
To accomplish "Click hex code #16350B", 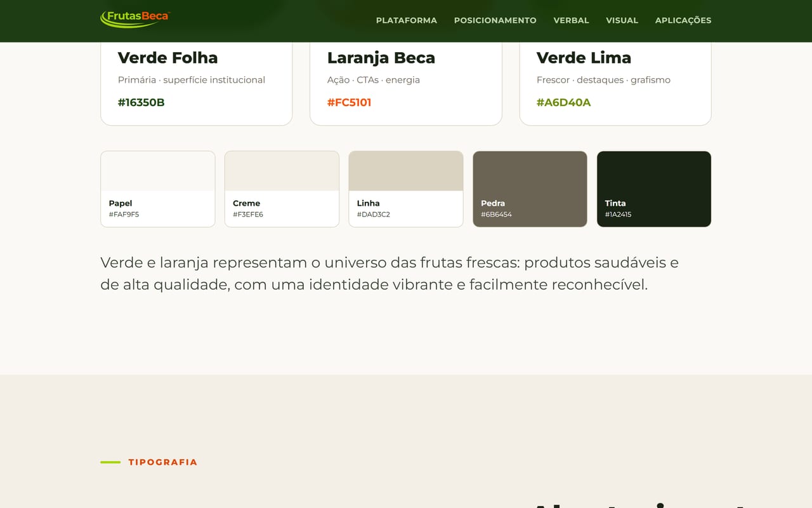I will 141,102.
